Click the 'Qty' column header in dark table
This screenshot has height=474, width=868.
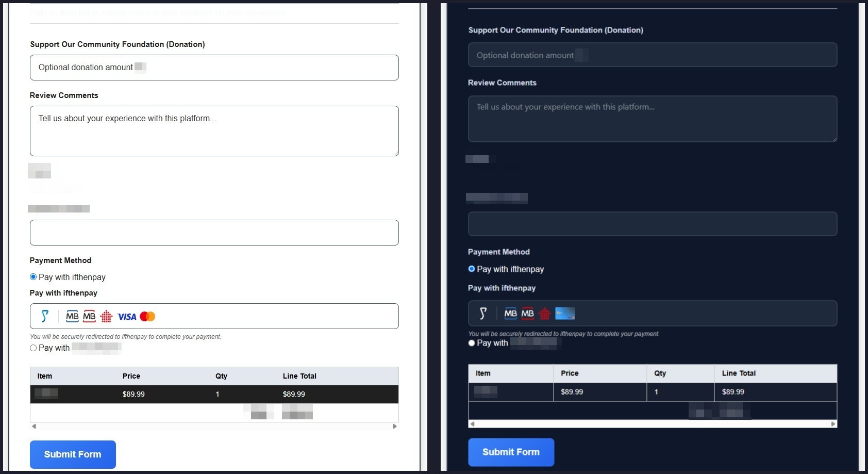660,373
